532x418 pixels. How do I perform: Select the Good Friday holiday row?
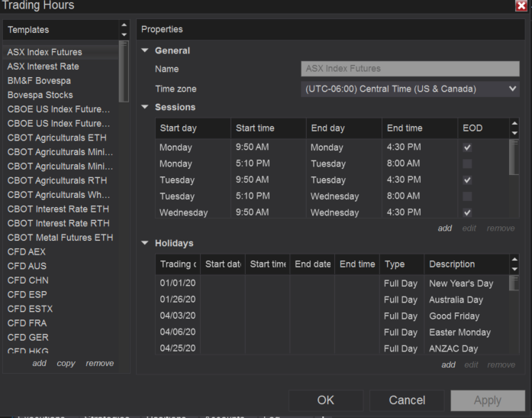(333, 316)
